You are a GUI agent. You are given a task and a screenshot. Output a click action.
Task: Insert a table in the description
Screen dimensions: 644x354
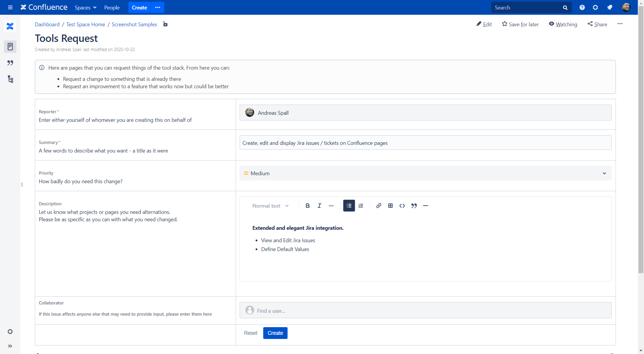(390, 206)
